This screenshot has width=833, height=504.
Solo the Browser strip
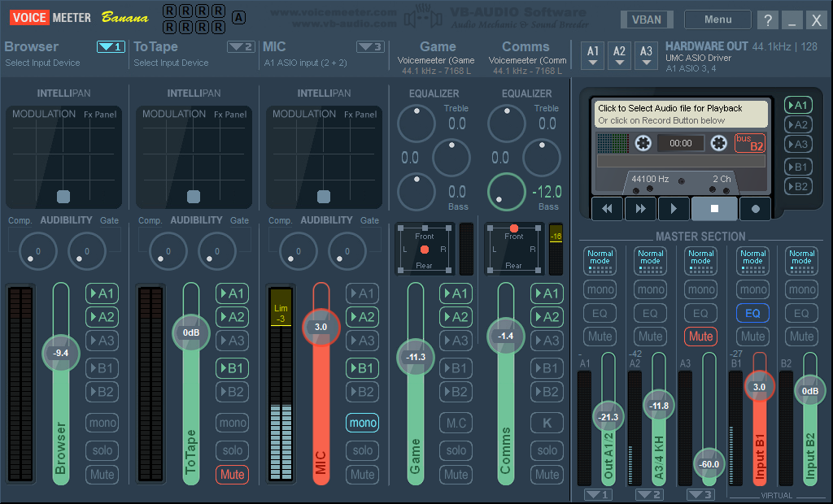click(102, 450)
